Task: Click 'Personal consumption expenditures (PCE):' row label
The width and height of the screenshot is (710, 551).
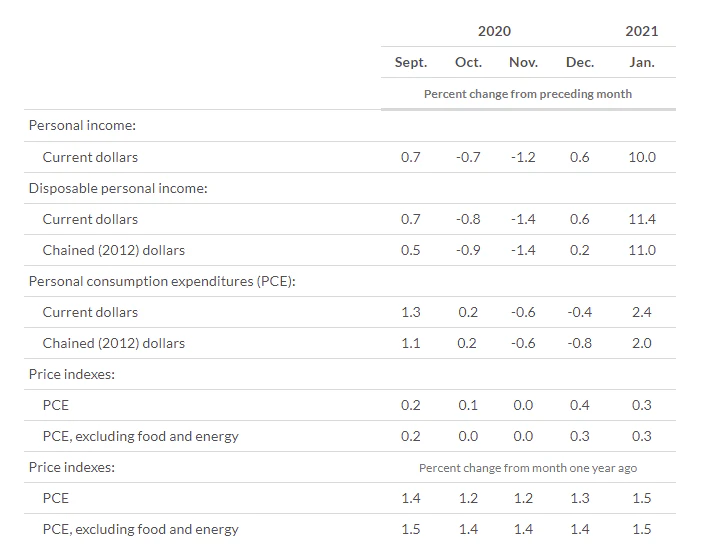Action: 162,281
